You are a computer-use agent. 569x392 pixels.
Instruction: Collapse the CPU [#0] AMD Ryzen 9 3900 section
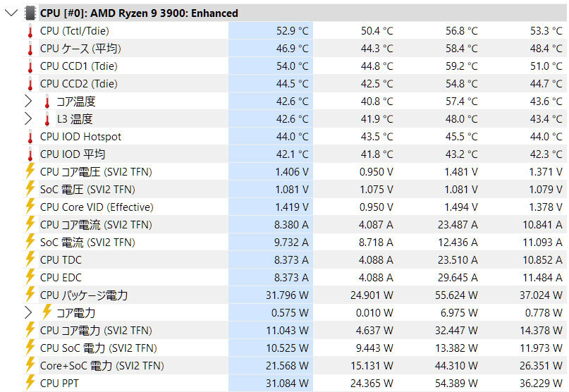coord(11,13)
